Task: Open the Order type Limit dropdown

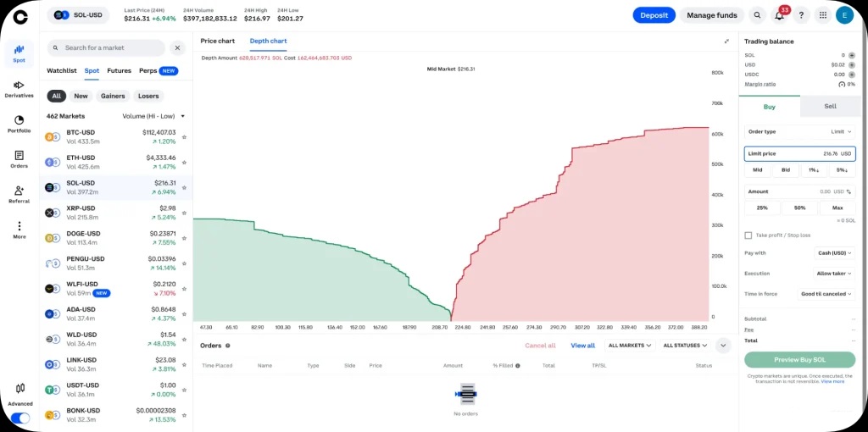Action: (x=836, y=131)
